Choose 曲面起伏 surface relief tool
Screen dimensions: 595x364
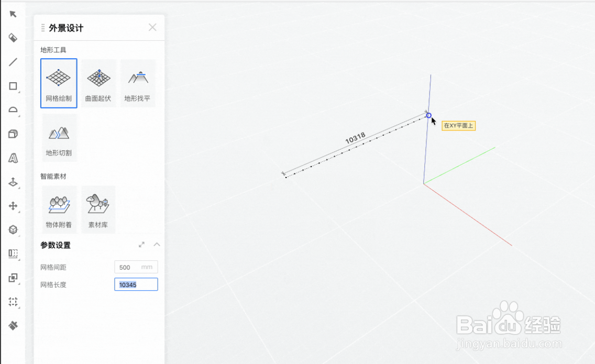98,83
